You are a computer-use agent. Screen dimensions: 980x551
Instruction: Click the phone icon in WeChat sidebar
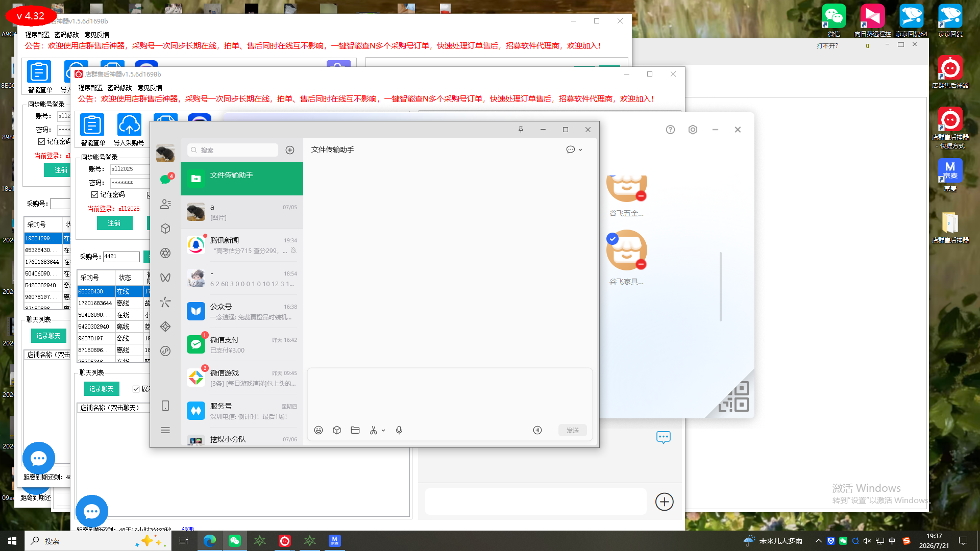coord(165,406)
